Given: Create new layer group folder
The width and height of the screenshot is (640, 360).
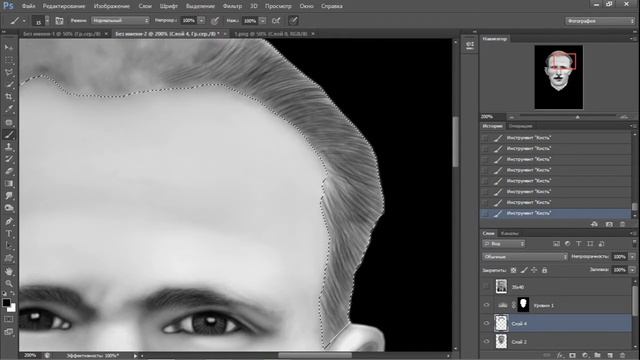Looking at the screenshot, I should click(598, 356).
